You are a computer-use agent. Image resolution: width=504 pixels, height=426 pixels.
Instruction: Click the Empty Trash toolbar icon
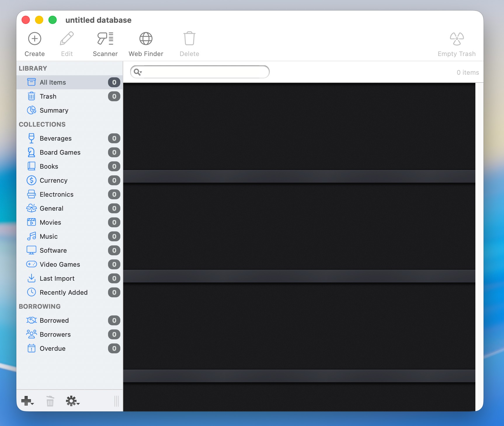click(x=456, y=39)
